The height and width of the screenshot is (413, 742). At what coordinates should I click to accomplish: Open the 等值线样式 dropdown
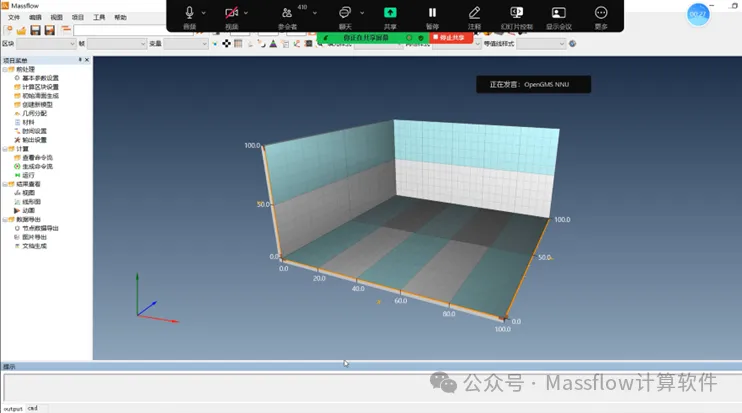point(541,44)
